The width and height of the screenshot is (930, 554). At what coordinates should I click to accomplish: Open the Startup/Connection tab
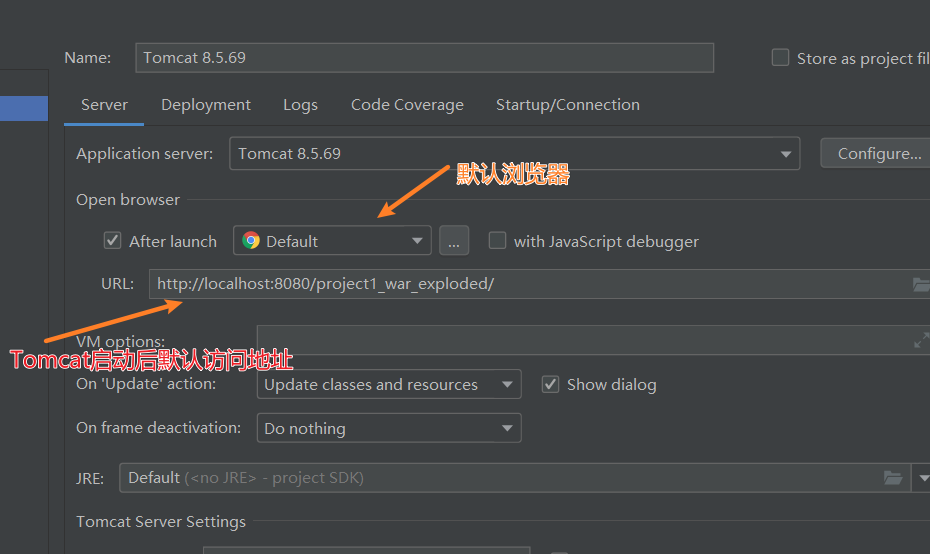568,105
